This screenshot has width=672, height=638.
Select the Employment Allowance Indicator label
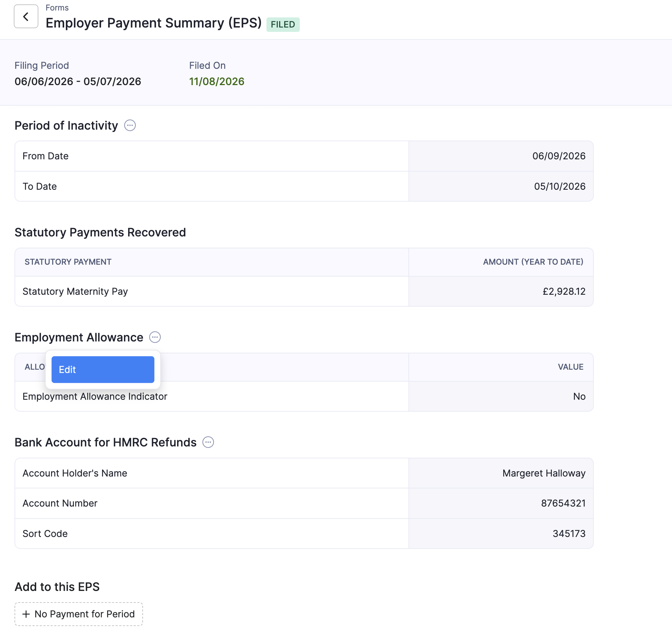pos(95,396)
